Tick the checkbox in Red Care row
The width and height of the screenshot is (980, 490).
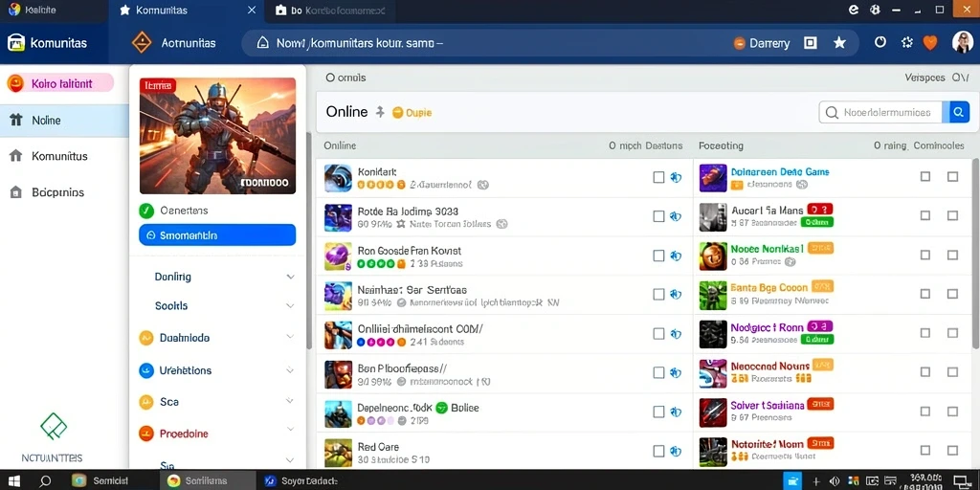point(658,451)
